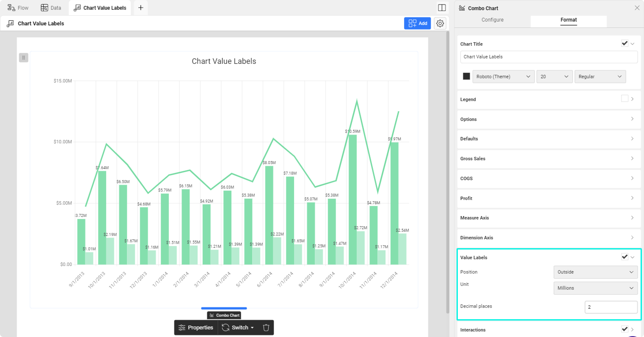This screenshot has width=644, height=337.
Task: Click the blue Add button
Action: pos(417,23)
